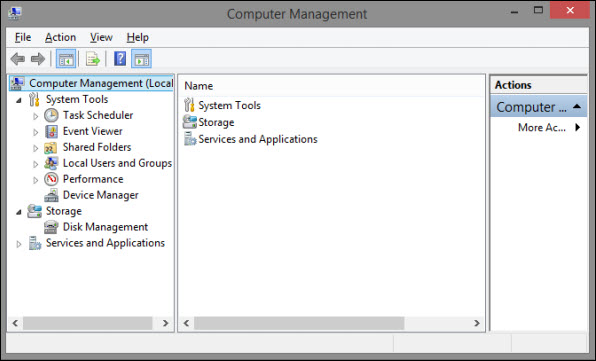Click the Export List toolbar icon
The width and height of the screenshot is (596, 361).
93,59
